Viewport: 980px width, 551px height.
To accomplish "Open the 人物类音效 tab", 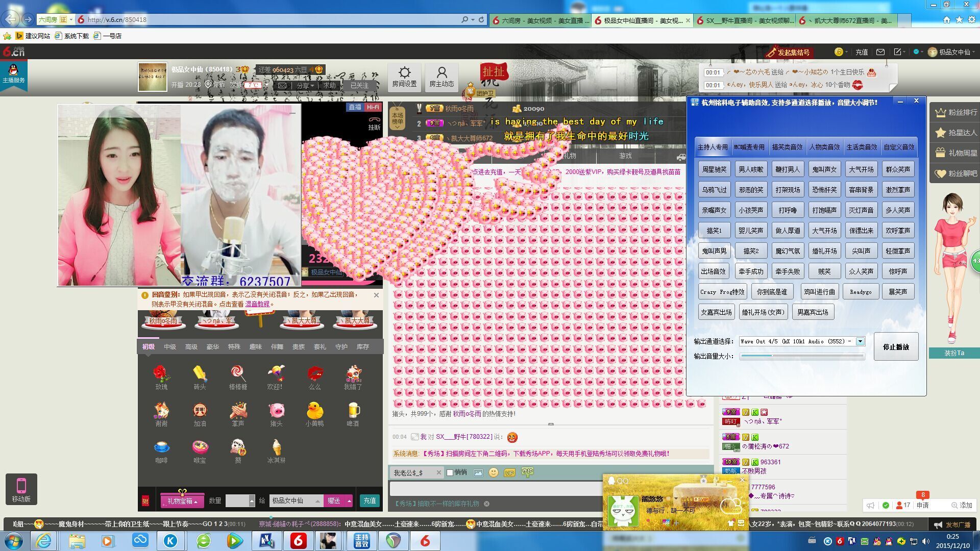I will pos(824,147).
